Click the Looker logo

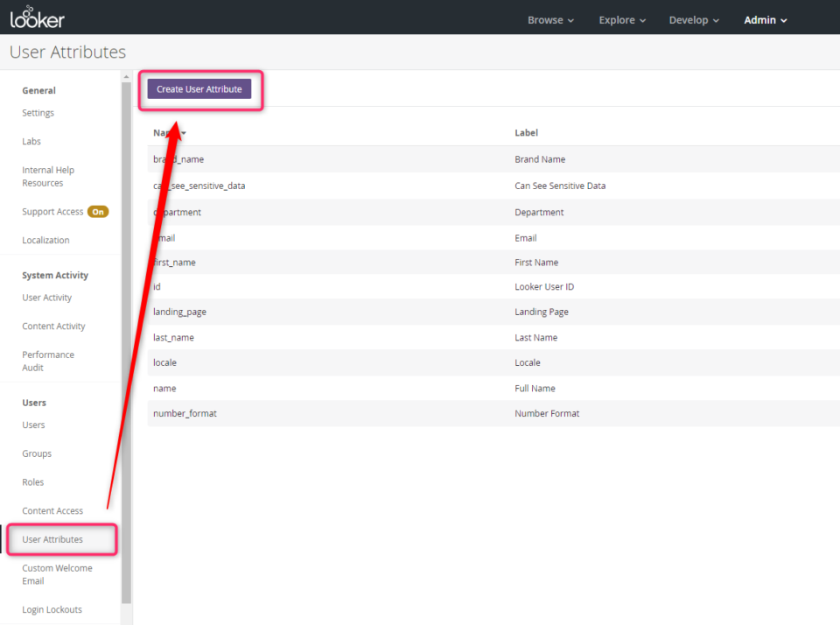tap(37, 16)
